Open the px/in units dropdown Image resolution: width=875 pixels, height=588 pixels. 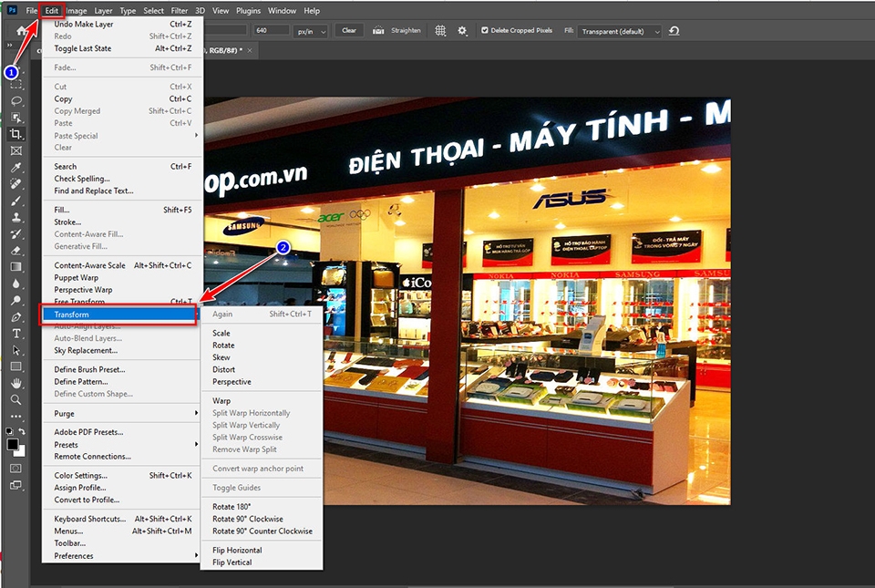(x=310, y=31)
